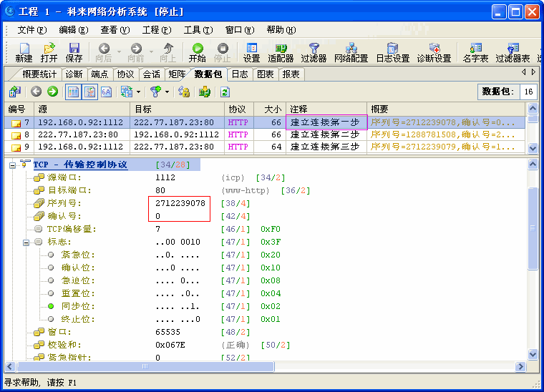Open 日志设置 (Log settings) icon
The image size is (544, 392).
pyautogui.click(x=393, y=53)
